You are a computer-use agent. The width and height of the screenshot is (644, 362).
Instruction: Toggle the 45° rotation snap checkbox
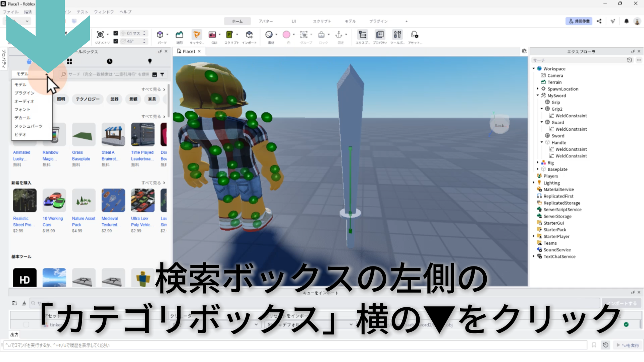116,41
